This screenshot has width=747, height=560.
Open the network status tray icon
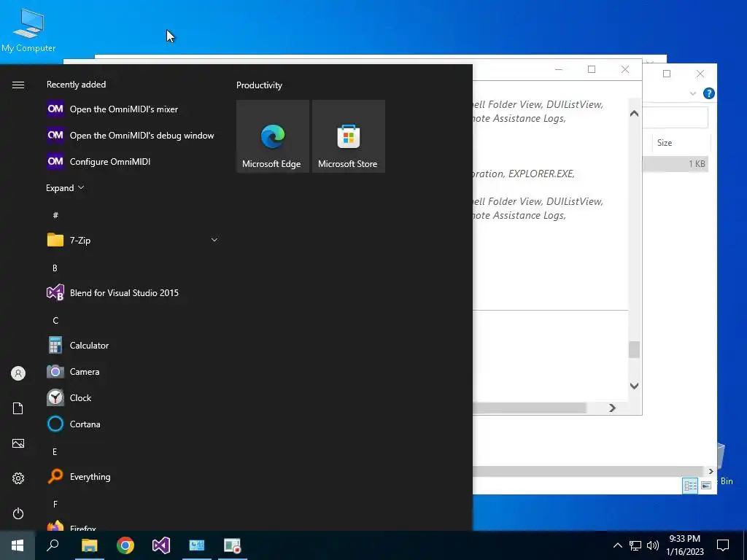[x=635, y=545]
